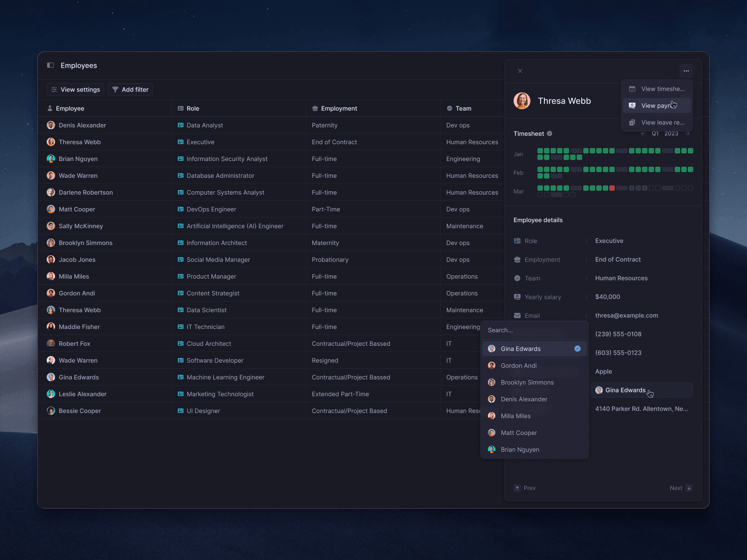
Task: Choose Gordon Andi from dropdown list
Action: point(535,365)
